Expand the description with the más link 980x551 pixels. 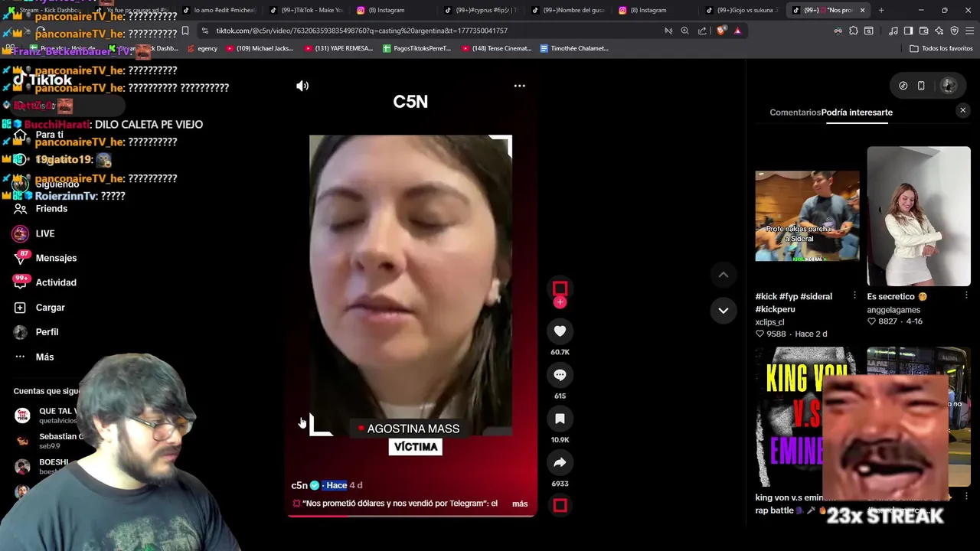click(x=520, y=504)
